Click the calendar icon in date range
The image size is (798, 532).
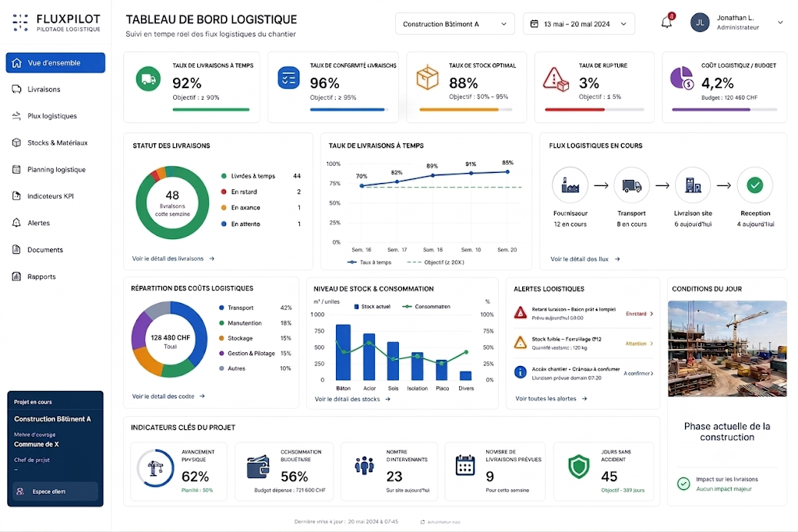tap(535, 24)
